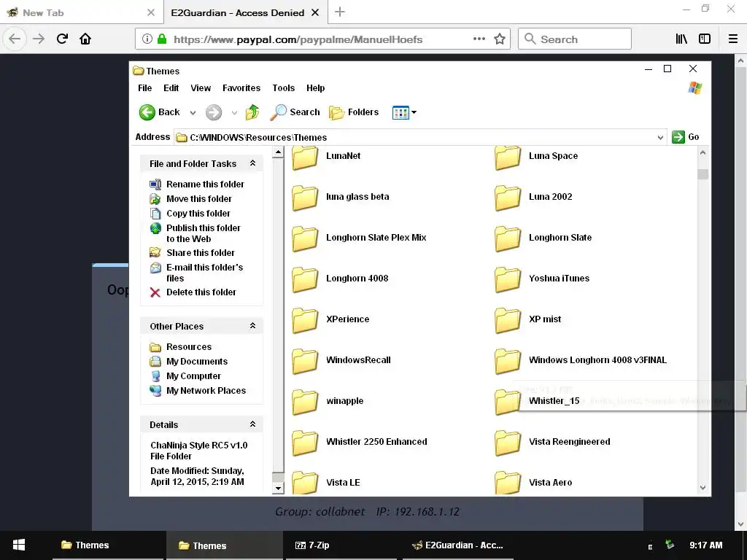Bookmark this page with the star
747x560 pixels.
499,39
